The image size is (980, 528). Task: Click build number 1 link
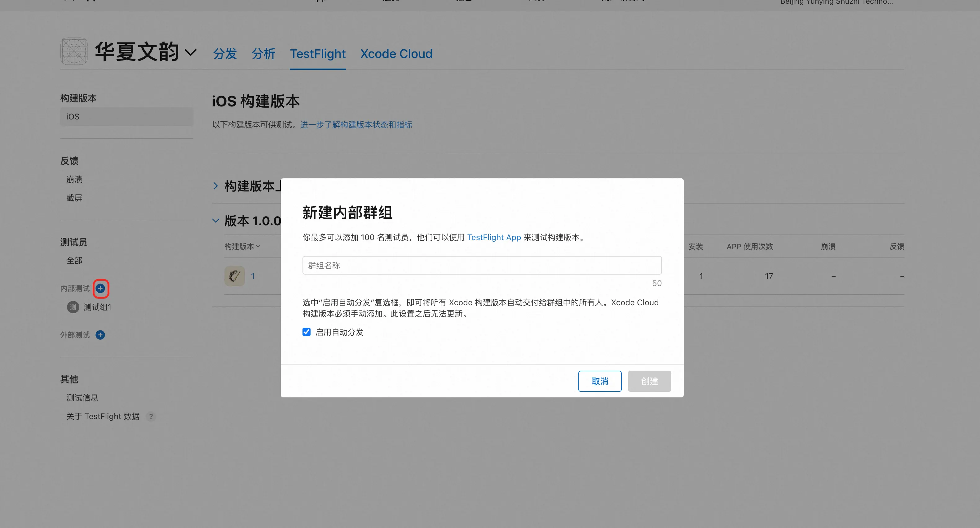[x=253, y=276]
